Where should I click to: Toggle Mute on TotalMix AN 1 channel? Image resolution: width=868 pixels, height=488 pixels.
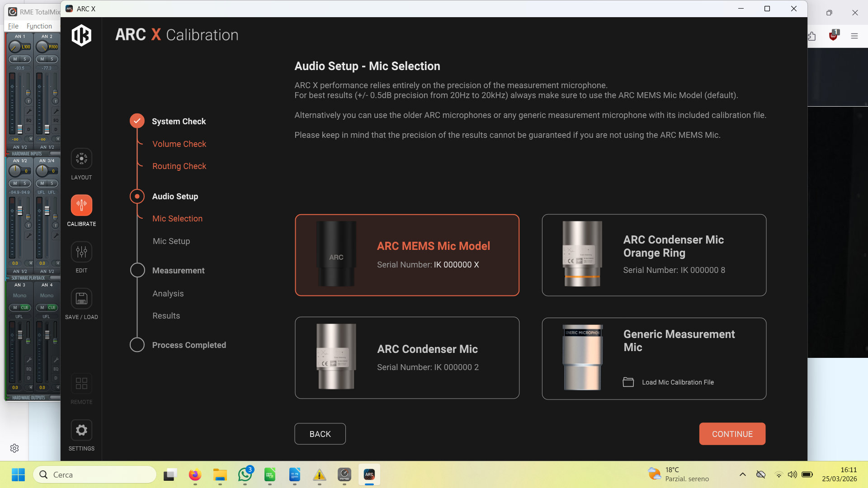pos(15,59)
